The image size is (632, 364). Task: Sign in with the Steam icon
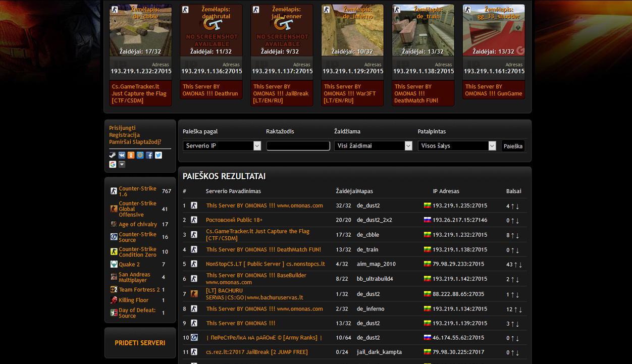coord(113,155)
